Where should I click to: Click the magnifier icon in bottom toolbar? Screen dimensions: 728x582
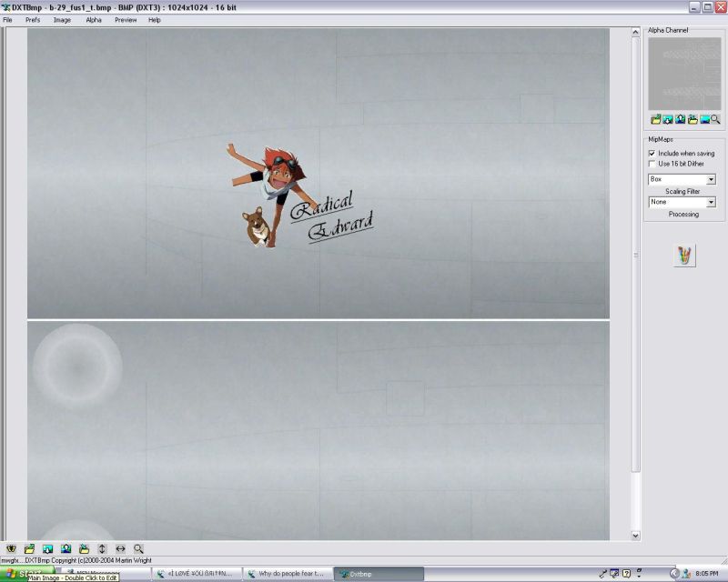(x=138, y=548)
